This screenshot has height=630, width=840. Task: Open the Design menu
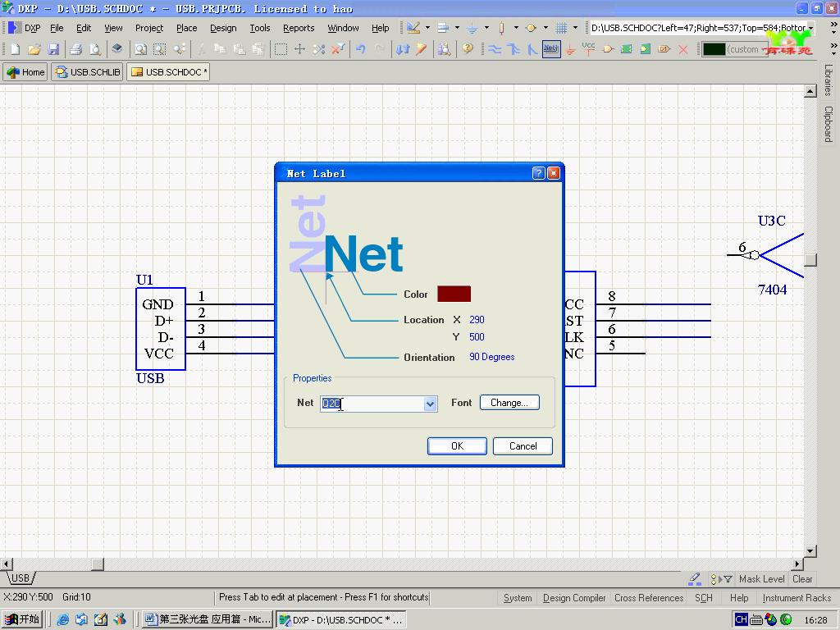pos(223,28)
